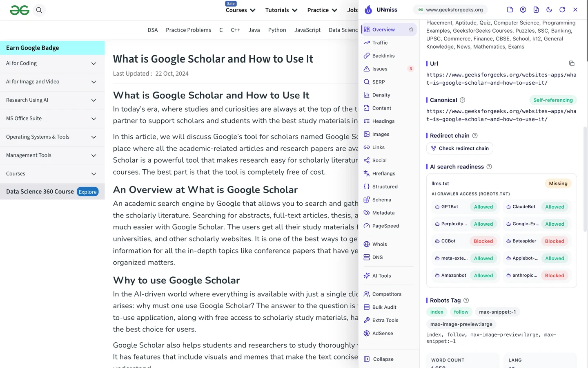Click info icon beside Redirect chain
The image size is (588, 368).
(x=475, y=136)
